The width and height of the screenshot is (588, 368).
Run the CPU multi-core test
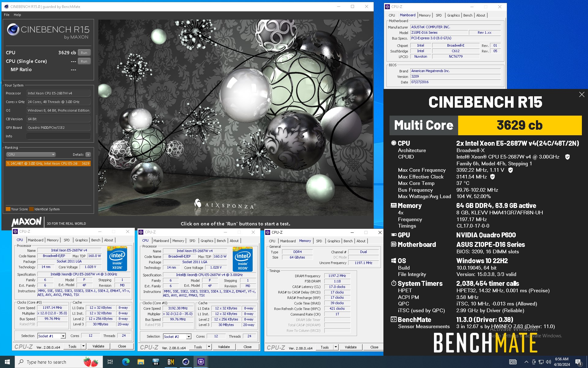[84, 53]
